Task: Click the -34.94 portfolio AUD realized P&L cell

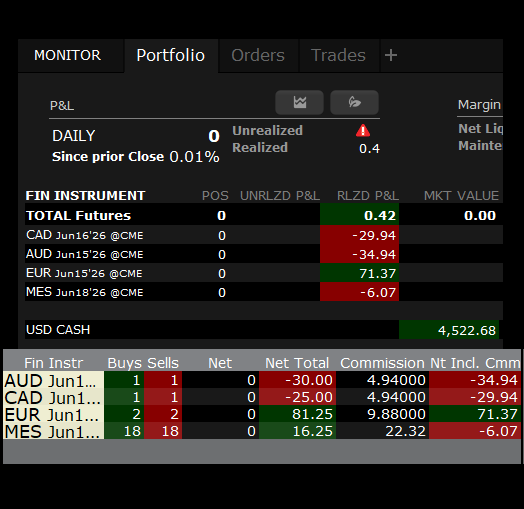Action: tap(360, 254)
